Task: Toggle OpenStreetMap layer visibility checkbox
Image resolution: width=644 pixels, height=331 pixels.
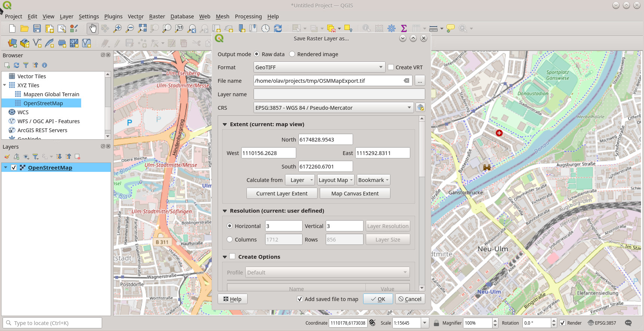Action: coord(14,167)
